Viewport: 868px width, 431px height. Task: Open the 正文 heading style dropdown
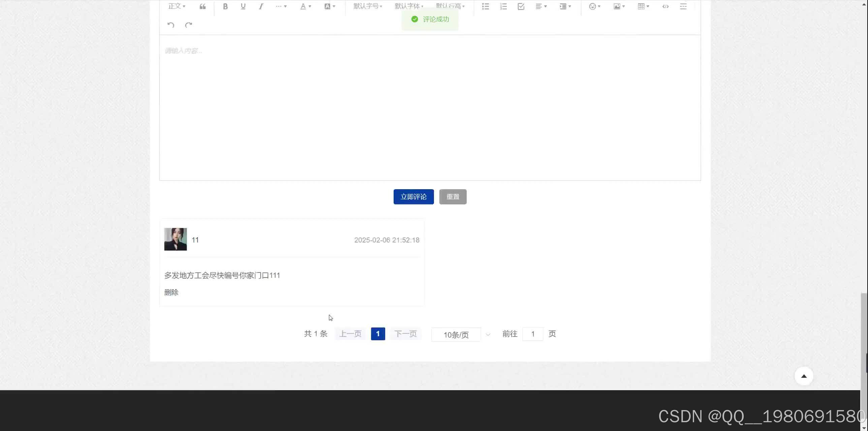point(177,6)
